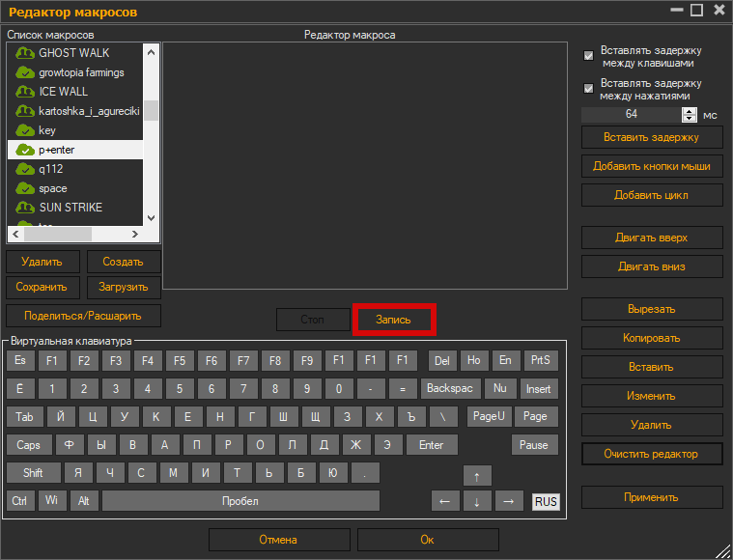The height and width of the screenshot is (560, 733).
Task: Click Добавить кнопки мыши button
Action: pos(652,166)
